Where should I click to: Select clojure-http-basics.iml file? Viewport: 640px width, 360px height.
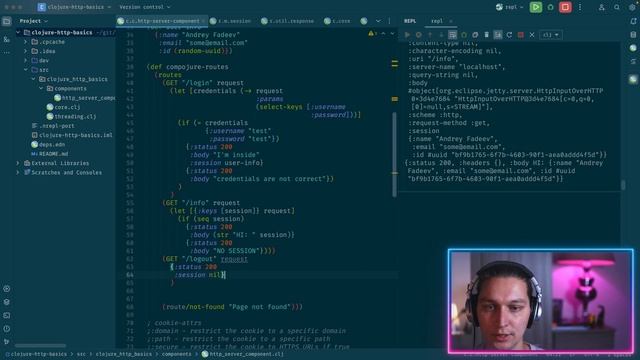pos(72,135)
